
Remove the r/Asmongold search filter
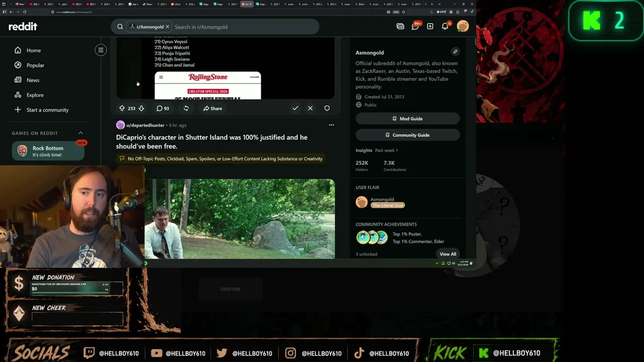[x=168, y=27]
